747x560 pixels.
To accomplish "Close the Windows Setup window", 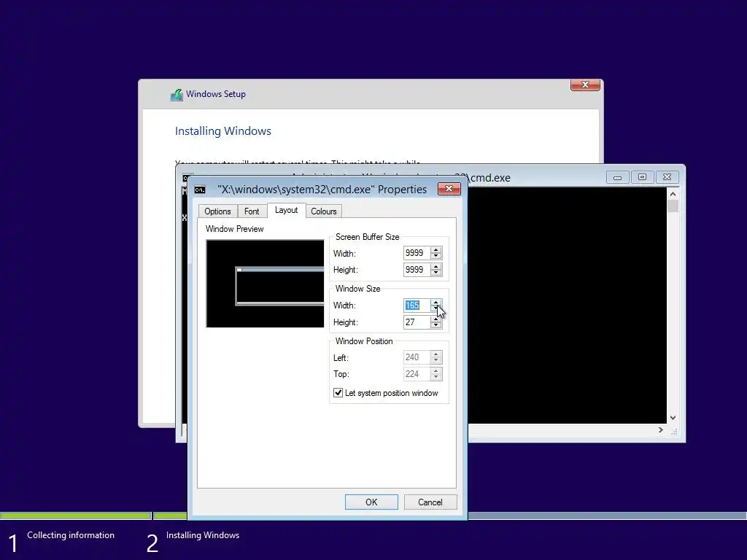I will [585, 85].
